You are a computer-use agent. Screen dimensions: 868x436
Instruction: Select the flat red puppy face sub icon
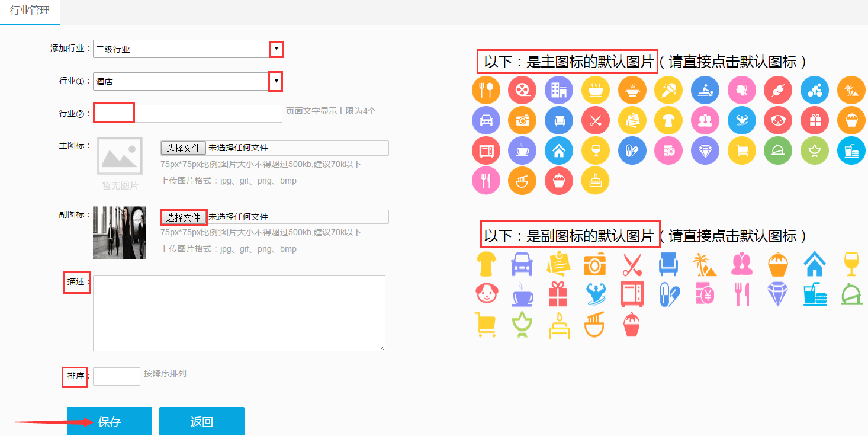(x=486, y=294)
